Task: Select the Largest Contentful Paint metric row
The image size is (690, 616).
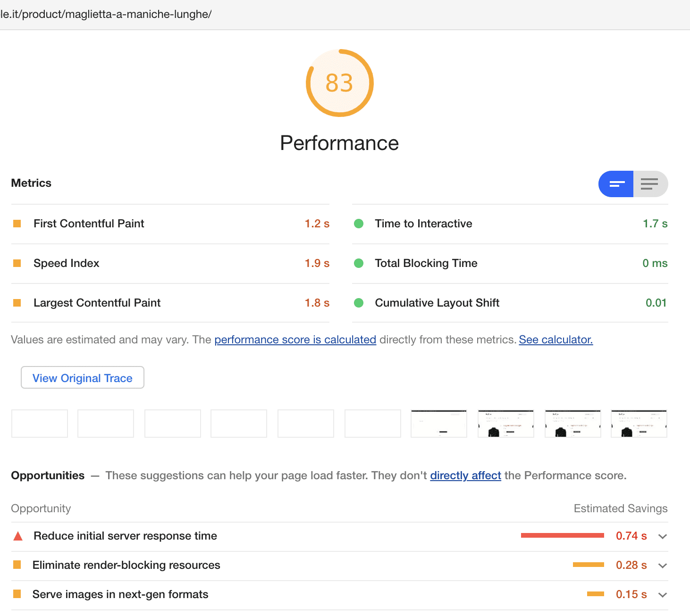Action: pos(97,303)
